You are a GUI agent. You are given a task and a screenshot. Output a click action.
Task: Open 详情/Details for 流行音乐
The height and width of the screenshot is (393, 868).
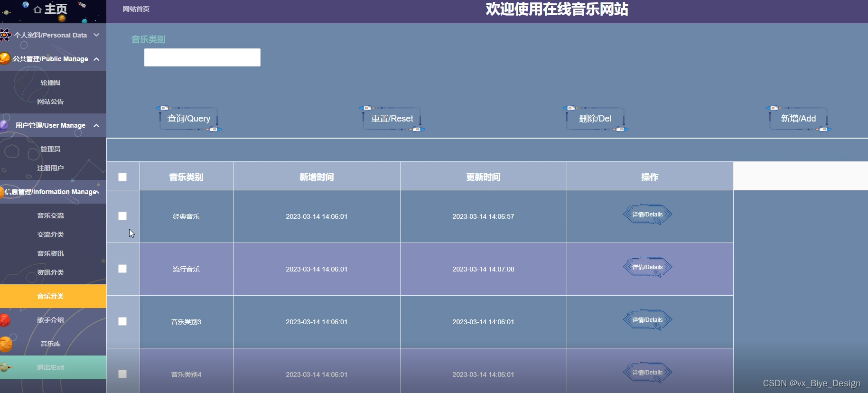(647, 267)
